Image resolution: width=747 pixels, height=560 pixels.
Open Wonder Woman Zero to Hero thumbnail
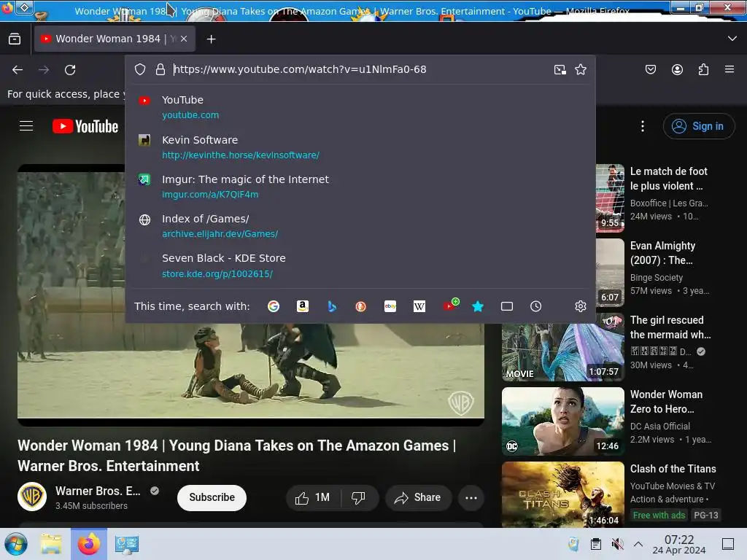point(562,421)
